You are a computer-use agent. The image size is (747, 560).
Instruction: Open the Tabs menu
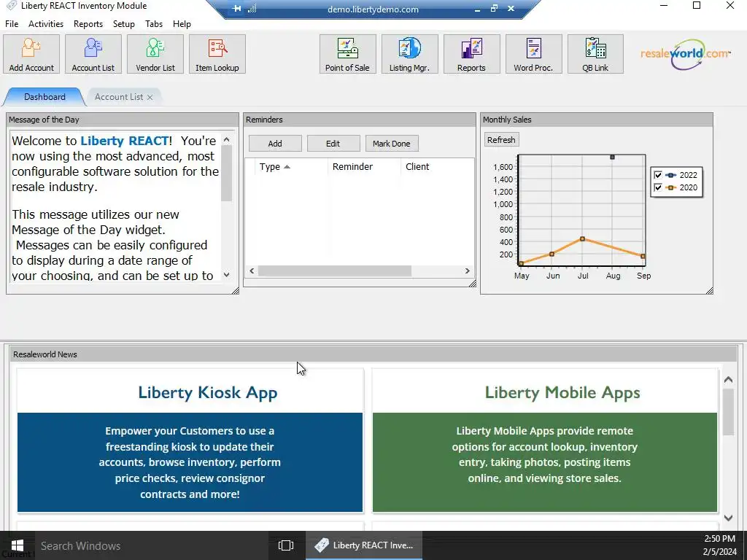tap(154, 24)
